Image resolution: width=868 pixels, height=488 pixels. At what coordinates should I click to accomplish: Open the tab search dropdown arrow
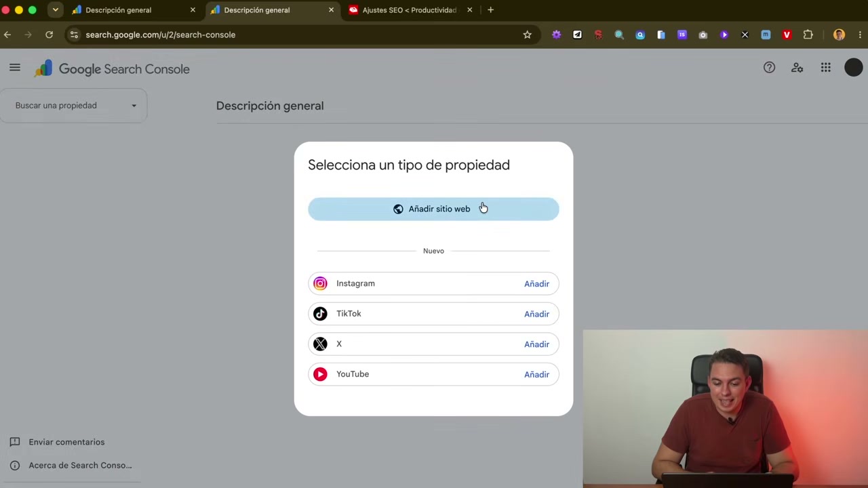click(55, 10)
